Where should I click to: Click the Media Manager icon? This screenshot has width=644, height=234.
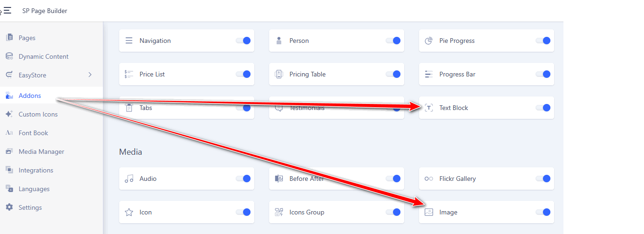(x=9, y=151)
